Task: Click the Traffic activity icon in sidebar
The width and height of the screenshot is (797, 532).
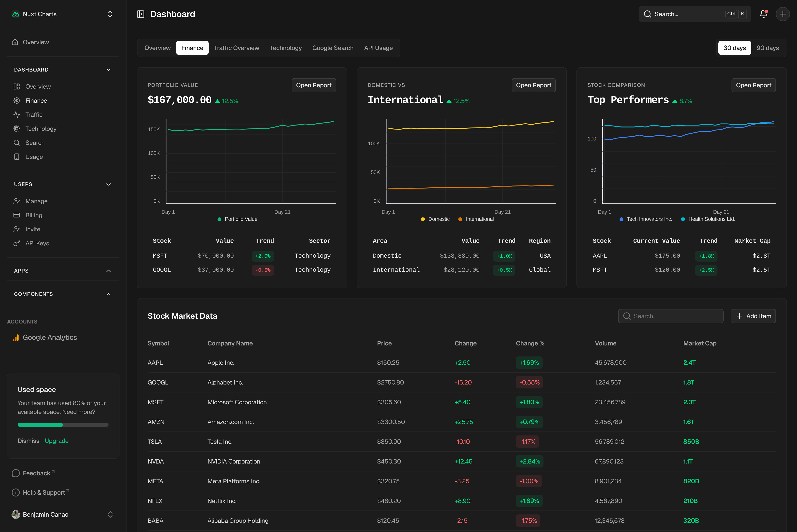Action: point(17,115)
